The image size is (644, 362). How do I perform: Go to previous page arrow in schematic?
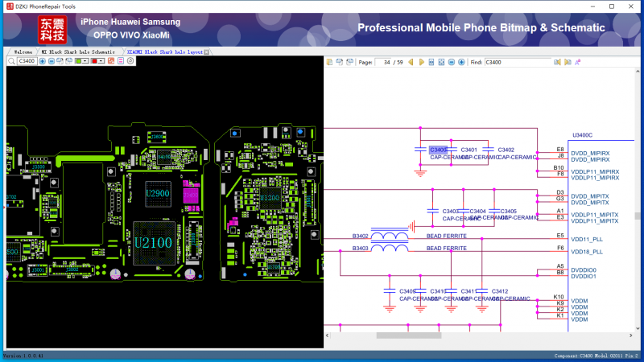click(411, 62)
